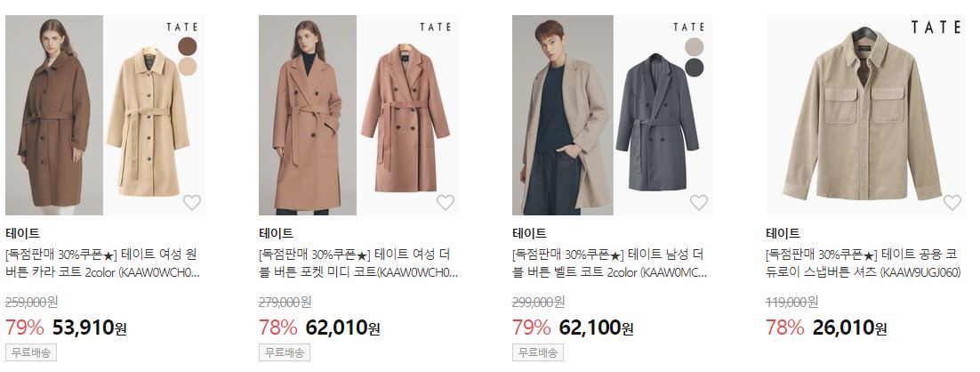Screen dimensions: 980x372
Task: Open the 공용 코듀로이 스냅버튼 셔츠 title link
Action: pos(864,263)
